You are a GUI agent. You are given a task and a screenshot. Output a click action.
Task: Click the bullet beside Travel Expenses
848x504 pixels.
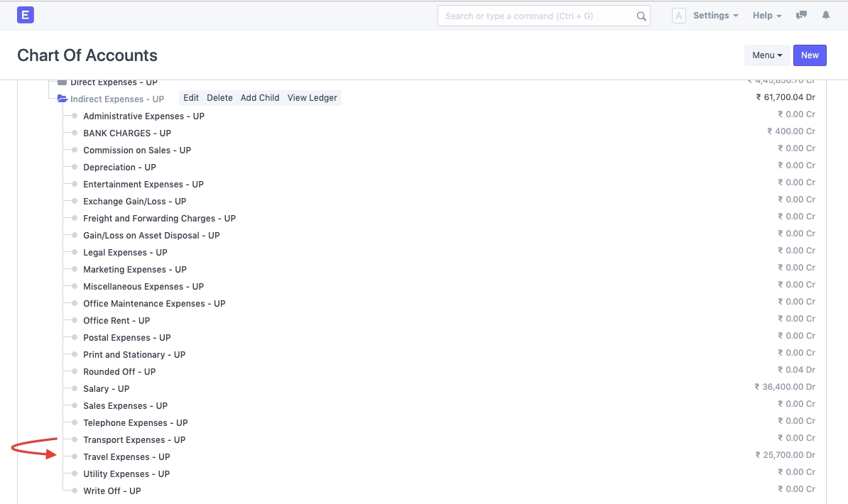coord(75,457)
